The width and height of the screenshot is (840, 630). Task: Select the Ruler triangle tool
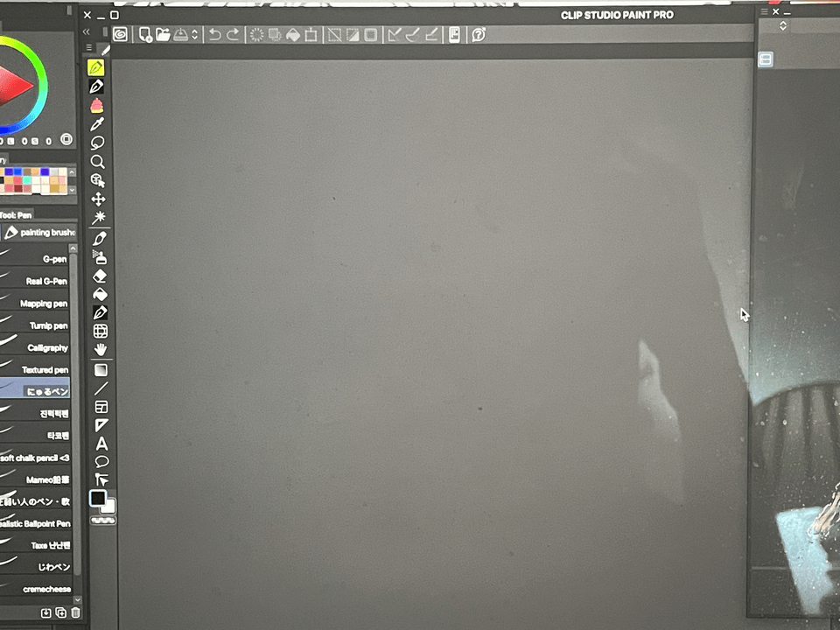coord(101,425)
